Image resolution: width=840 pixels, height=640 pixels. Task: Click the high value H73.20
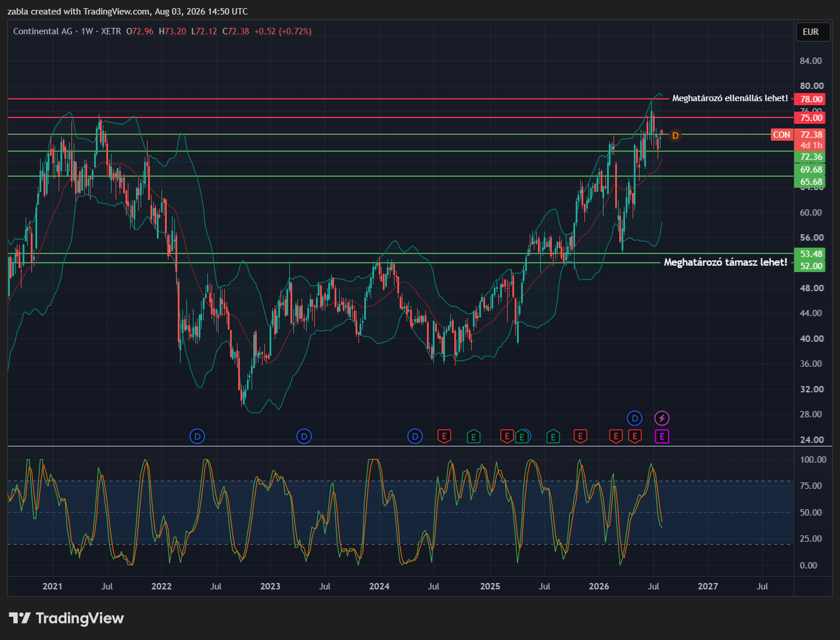(173, 31)
